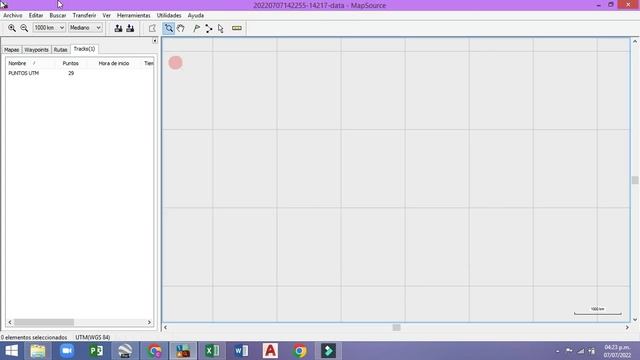Click the Hora de inicio column header

point(114,63)
